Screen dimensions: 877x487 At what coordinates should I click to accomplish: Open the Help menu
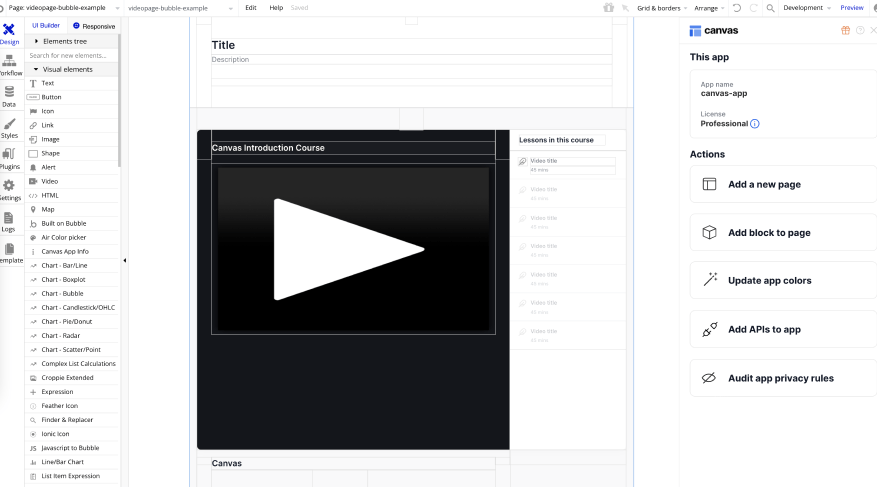[276, 8]
